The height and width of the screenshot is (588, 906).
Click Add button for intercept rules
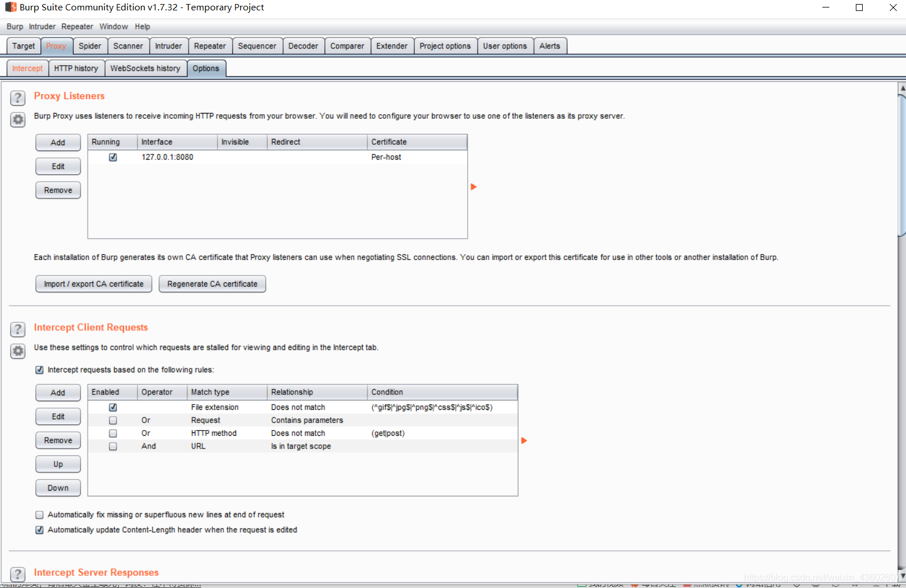tap(58, 393)
